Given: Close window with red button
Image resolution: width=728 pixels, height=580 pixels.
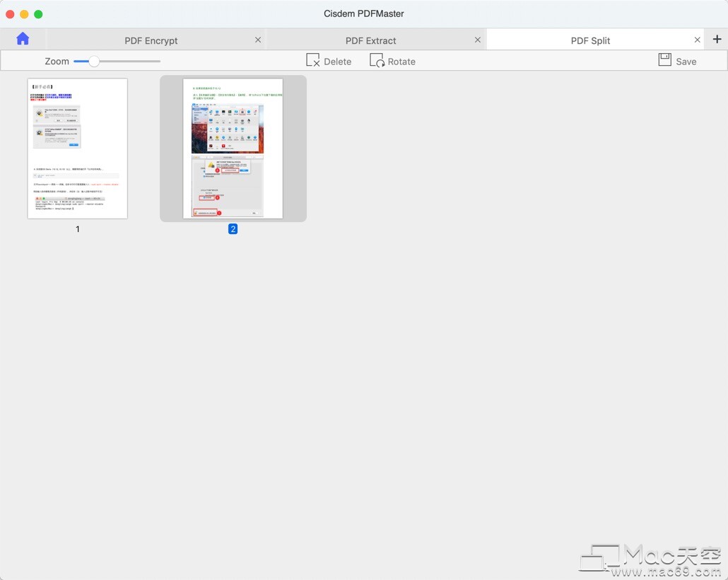Looking at the screenshot, I should pos(10,14).
